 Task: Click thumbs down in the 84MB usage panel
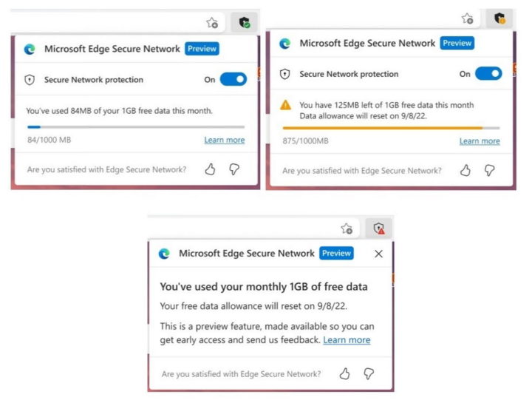point(234,169)
